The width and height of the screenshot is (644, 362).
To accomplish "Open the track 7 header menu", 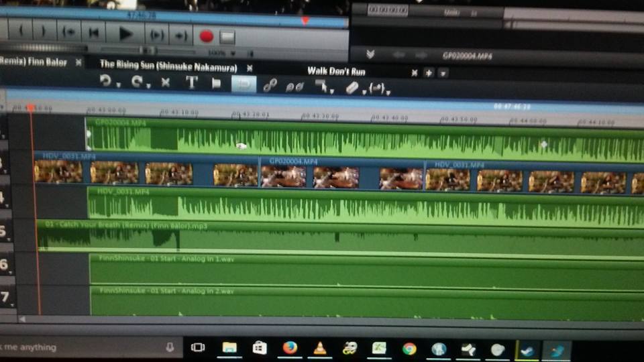I will (11, 304).
